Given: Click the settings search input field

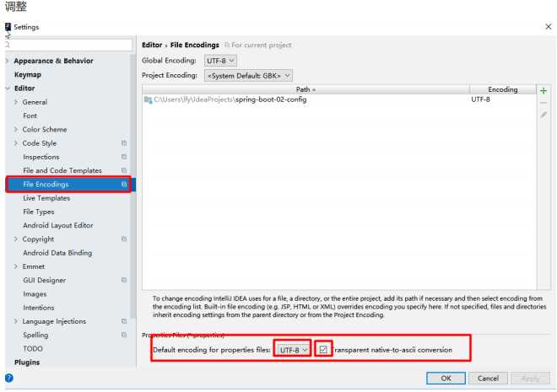Looking at the screenshot, I should (x=71, y=45).
